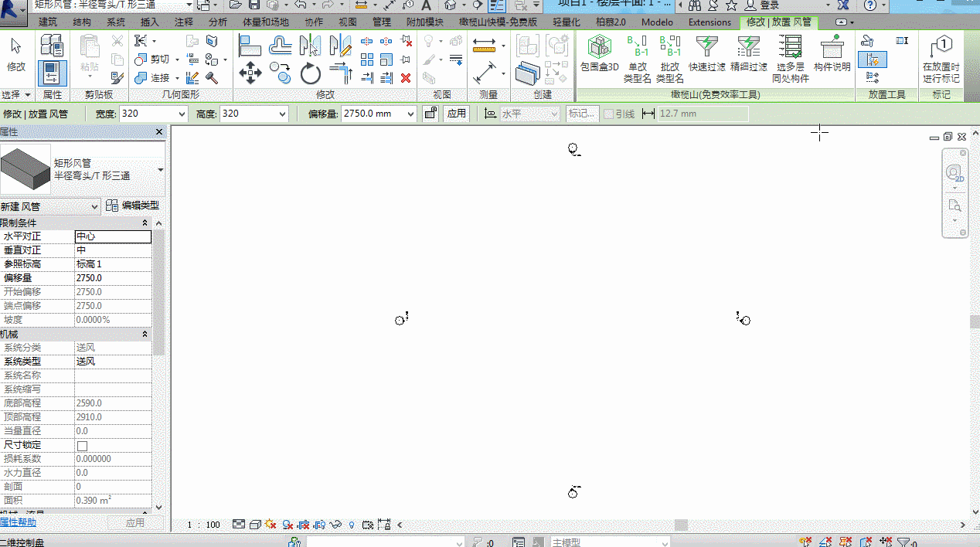
Task: Collapse the 限制条件 section
Action: click(x=145, y=223)
